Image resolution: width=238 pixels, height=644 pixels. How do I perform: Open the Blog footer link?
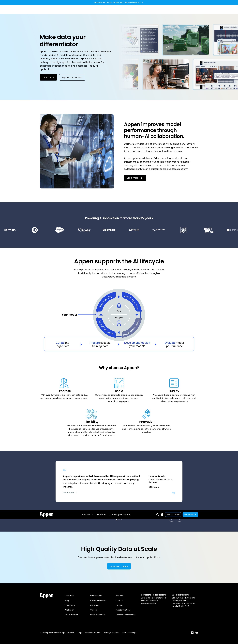tap(67, 600)
